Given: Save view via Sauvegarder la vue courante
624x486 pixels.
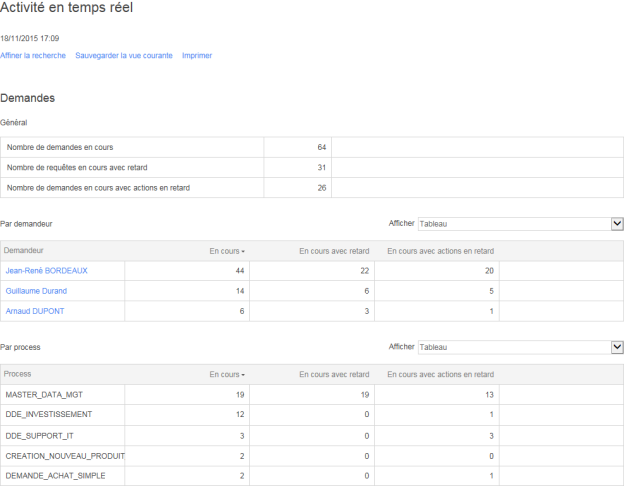Looking at the screenshot, I should 123,55.
